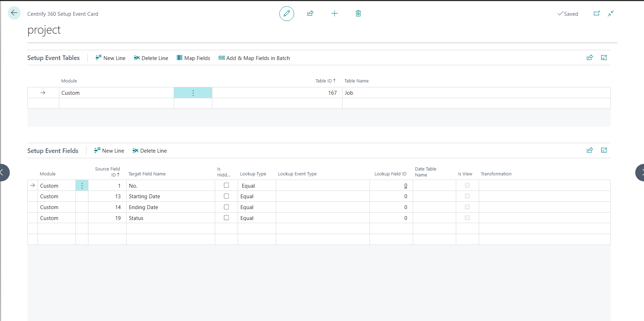Screen dimensions: 644x321
Task: Collapse the page with the shrink arrows icon
Action: point(611,13)
